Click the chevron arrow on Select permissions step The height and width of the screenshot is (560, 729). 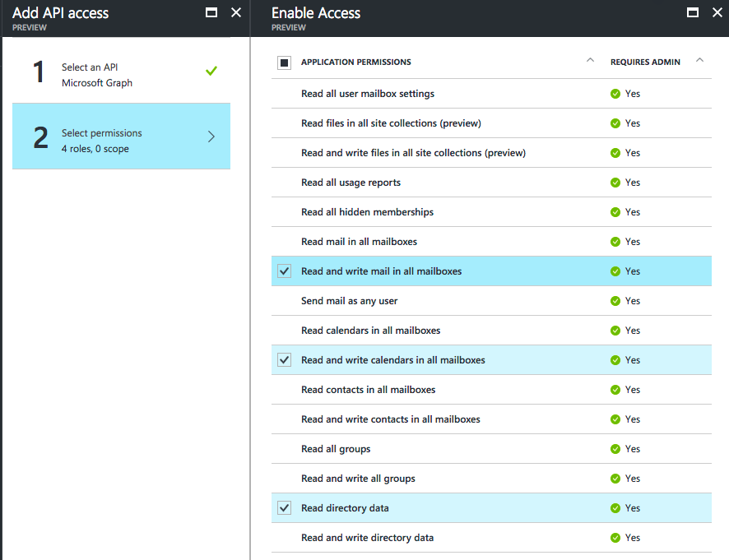[212, 137]
